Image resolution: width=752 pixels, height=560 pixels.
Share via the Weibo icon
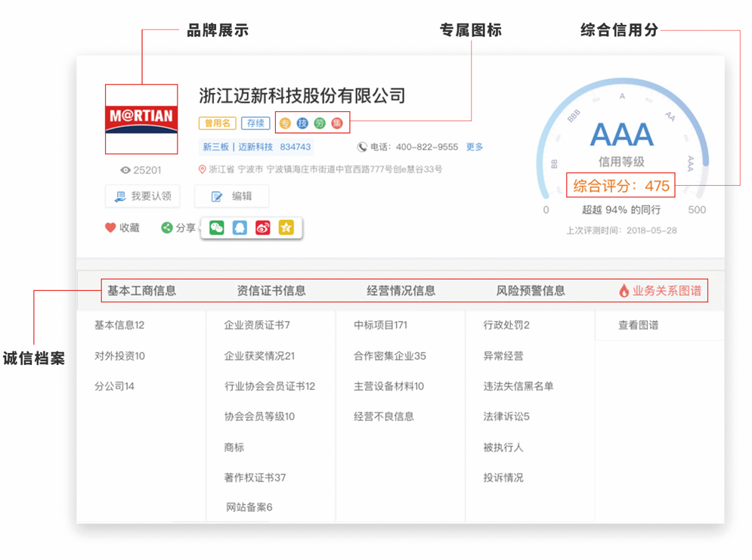[263, 227]
